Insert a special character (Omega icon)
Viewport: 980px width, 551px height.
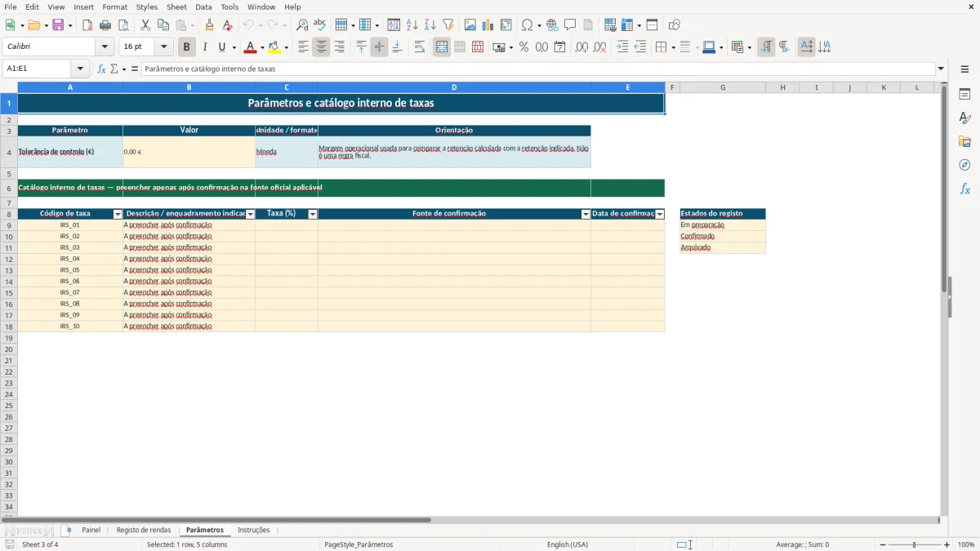(x=528, y=25)
